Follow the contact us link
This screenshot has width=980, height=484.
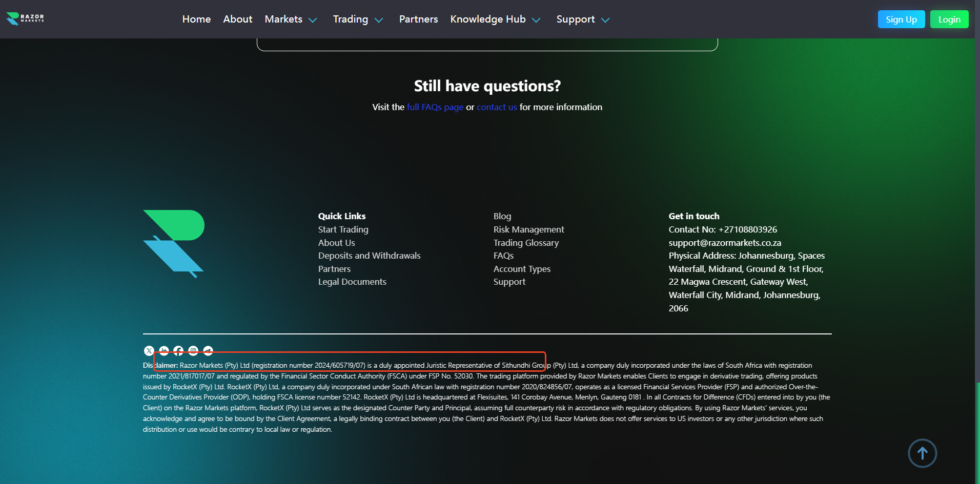click(497, 107)
